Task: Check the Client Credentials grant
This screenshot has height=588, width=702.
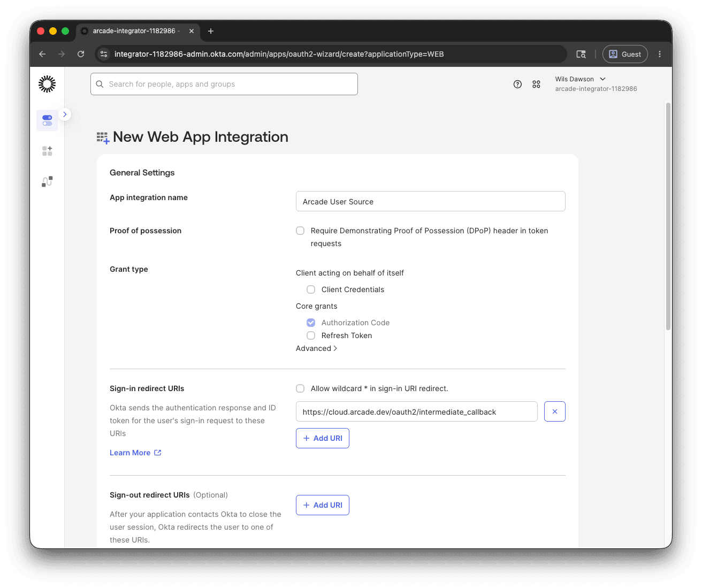Action: click(311, 289)
